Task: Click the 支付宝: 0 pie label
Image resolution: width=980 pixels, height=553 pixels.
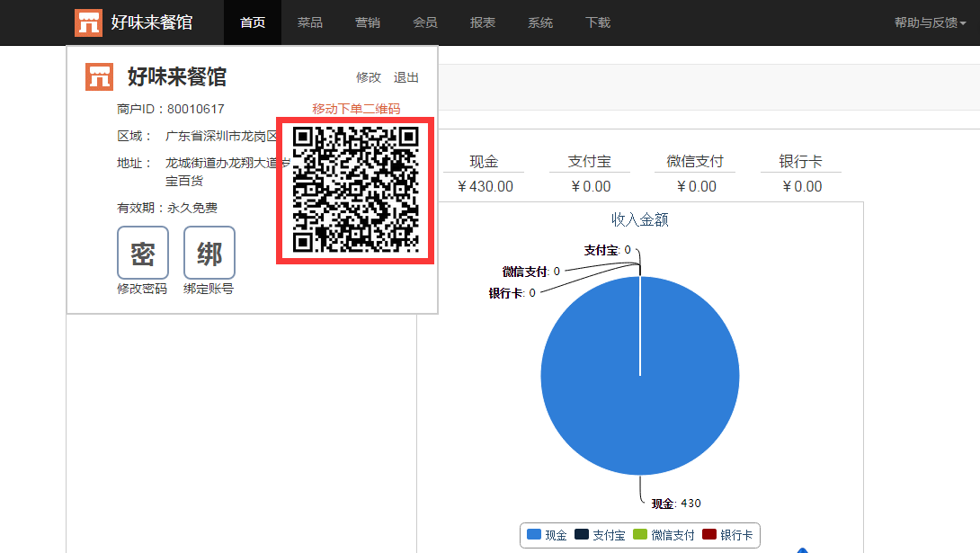Action: coord(608,250)
